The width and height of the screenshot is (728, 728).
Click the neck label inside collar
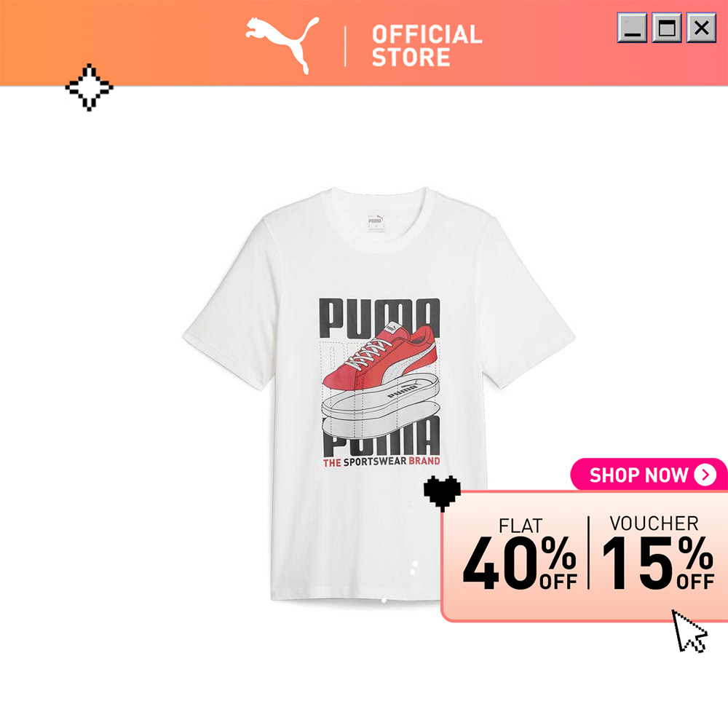376,223
